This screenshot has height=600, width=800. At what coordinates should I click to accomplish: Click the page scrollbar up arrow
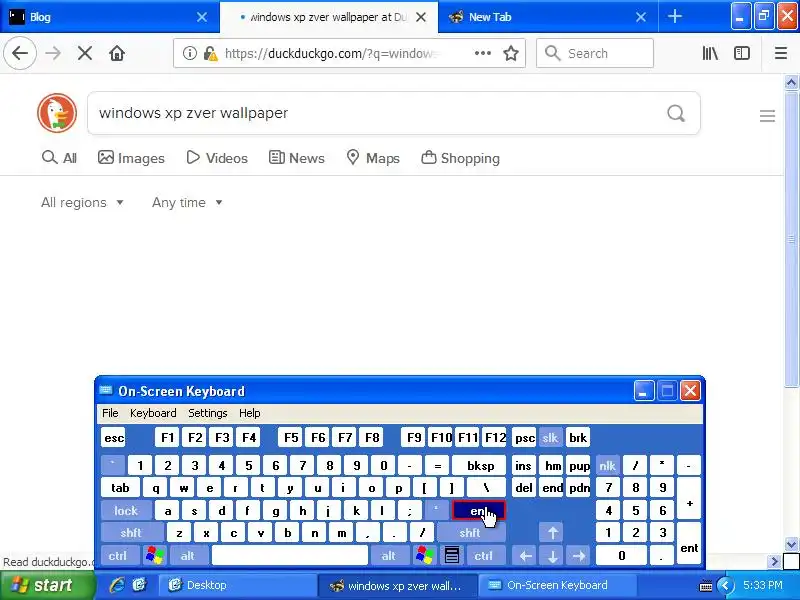(791, 82)
